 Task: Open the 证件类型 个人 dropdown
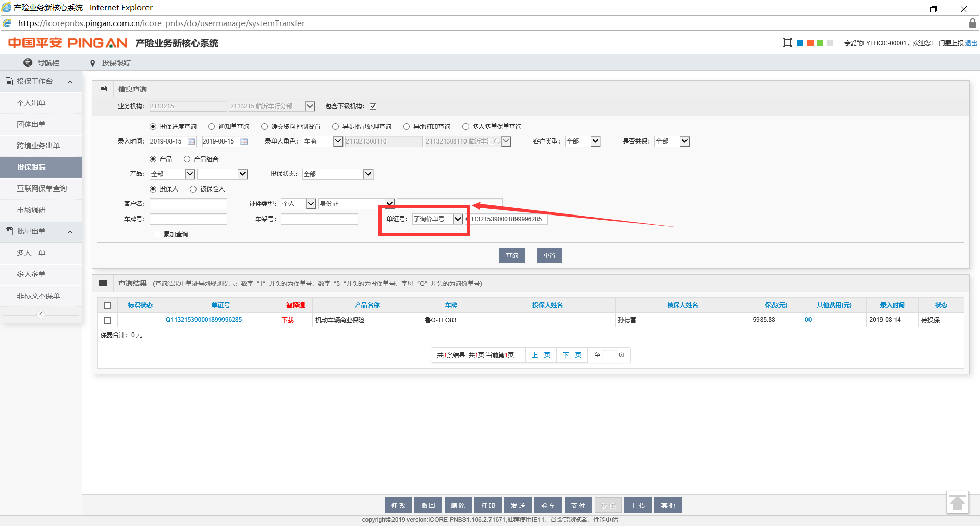click(299, 204)
